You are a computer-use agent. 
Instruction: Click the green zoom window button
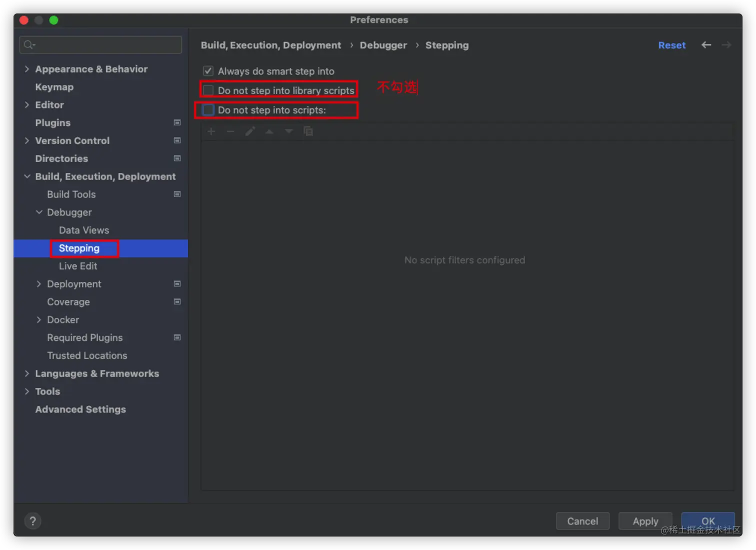(x=54, y=20)
